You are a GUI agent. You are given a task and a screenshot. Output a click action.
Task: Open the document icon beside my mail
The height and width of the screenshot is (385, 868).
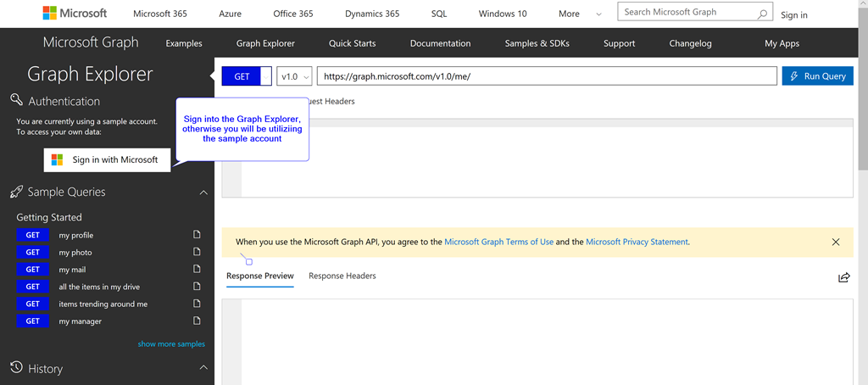[x=197, y=269]
